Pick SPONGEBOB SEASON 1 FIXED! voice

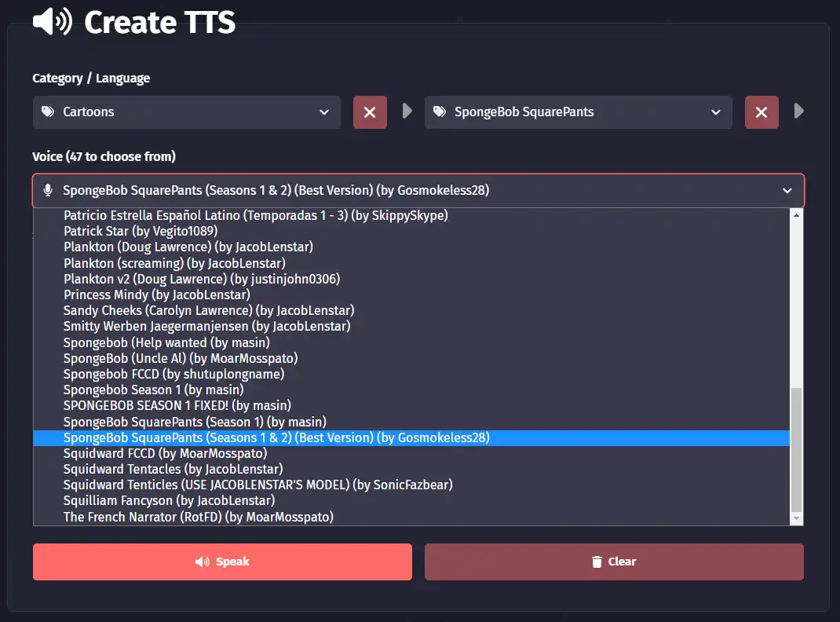point(411,405)
